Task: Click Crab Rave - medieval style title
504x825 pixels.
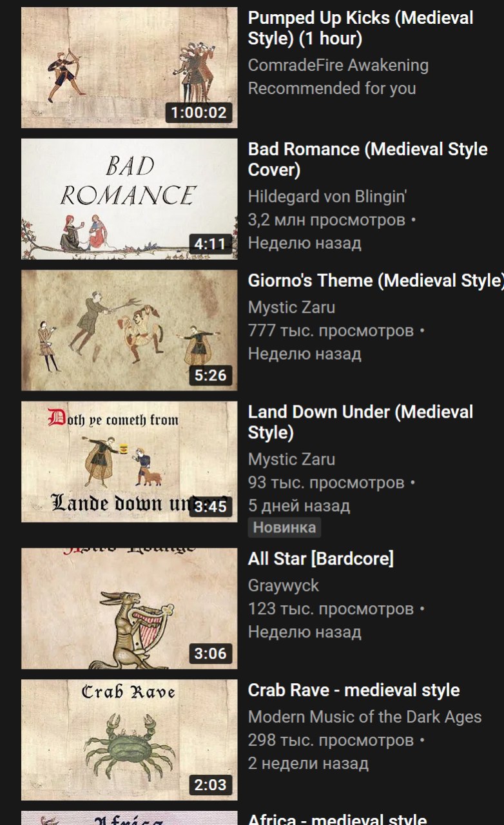Action: [354, 690]
